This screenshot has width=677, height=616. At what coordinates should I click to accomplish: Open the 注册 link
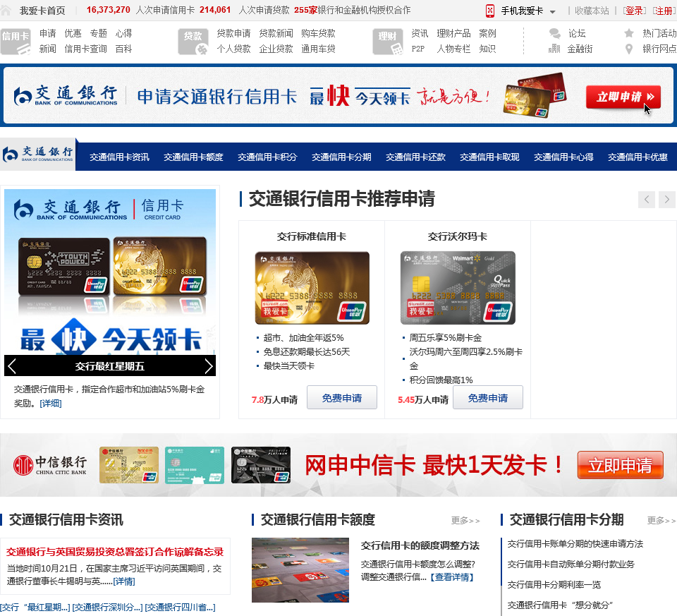[x=664, y=11]
